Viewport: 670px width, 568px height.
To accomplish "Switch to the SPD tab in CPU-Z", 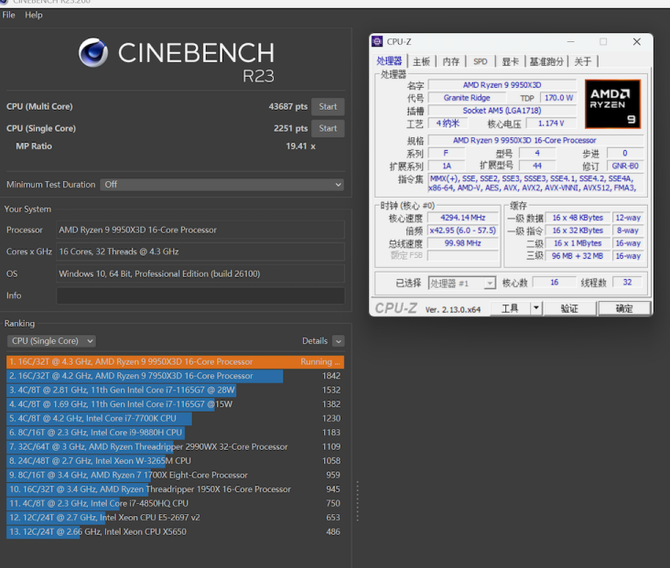I will 480,62.
